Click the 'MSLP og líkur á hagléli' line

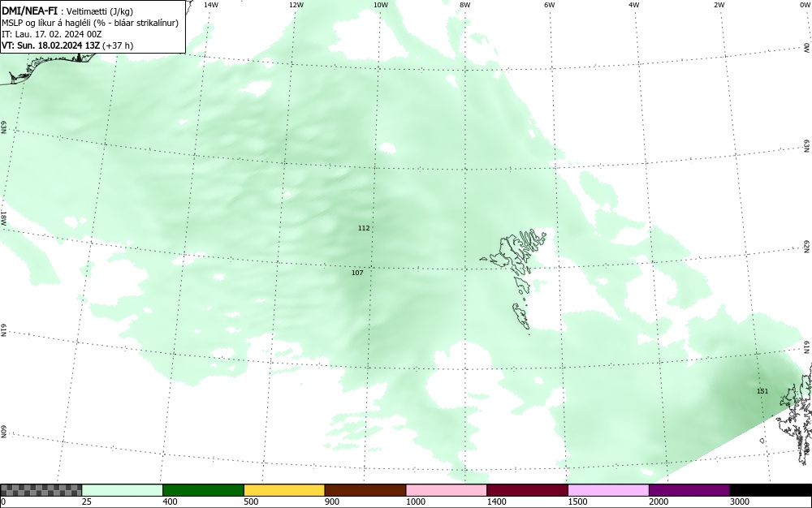pyautogui.click(x=90, y=23)
